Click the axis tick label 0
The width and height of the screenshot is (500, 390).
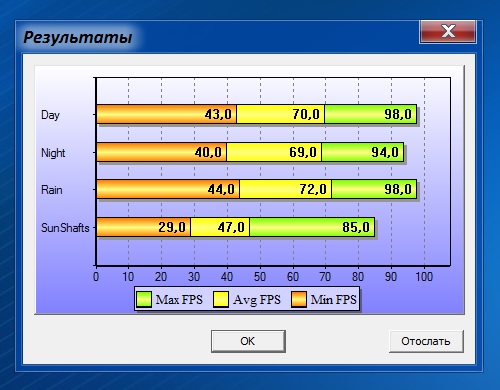coord(96,277)
